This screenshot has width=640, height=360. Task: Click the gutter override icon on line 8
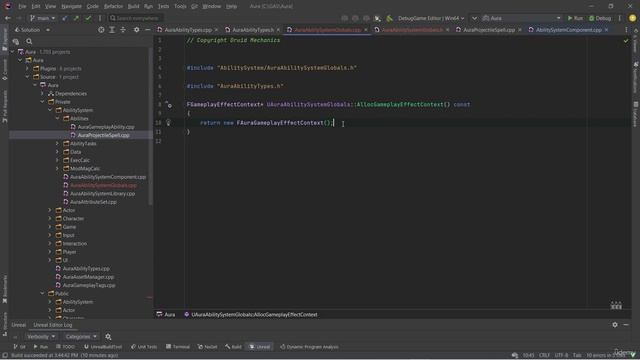tap(169, 105)
